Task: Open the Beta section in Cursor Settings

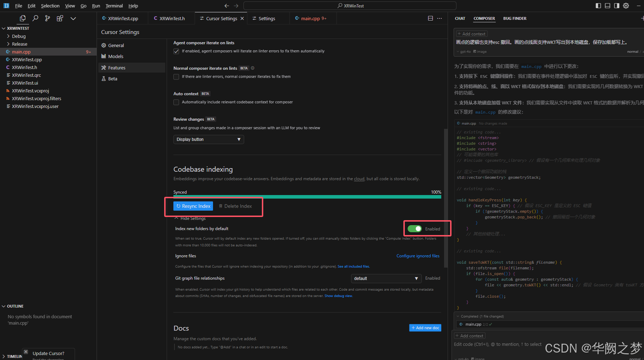Action: 112,78
